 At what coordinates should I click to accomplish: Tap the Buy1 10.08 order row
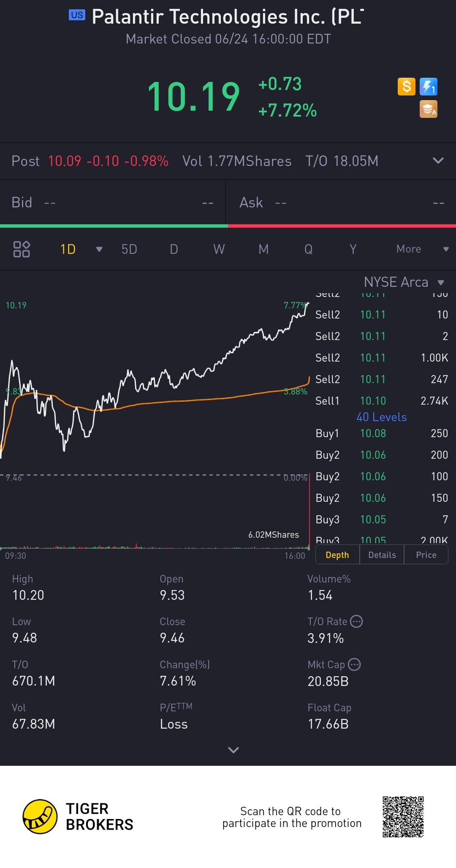tap(382, 433)
